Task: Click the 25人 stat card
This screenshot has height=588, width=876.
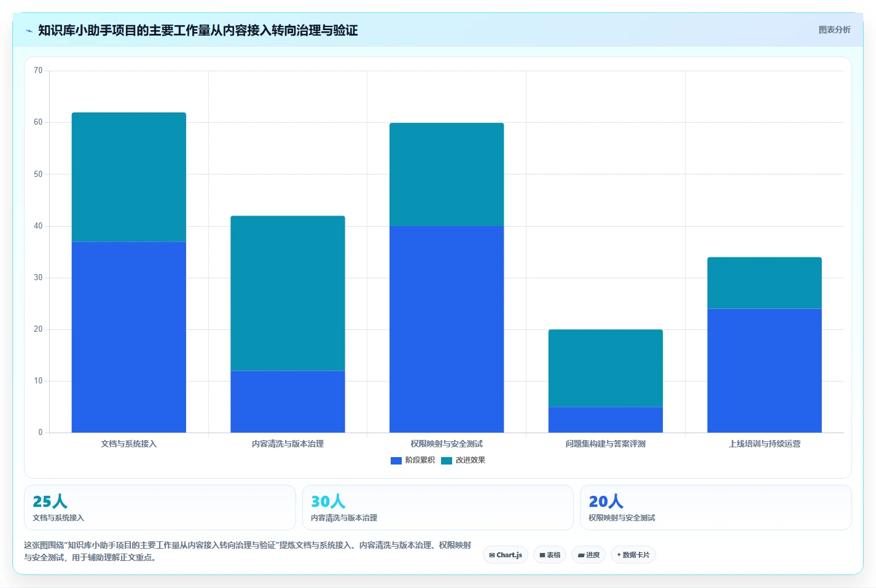Action: (160, 508)
